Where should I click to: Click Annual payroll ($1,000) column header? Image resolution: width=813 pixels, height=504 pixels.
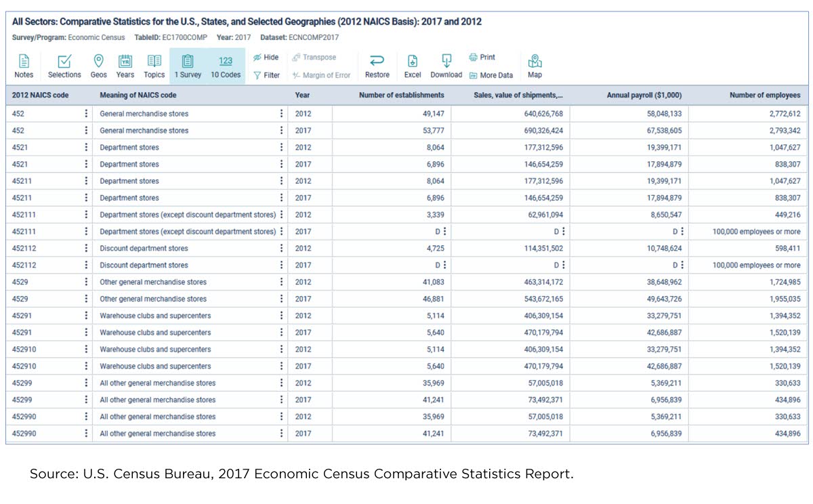(644, 95)
